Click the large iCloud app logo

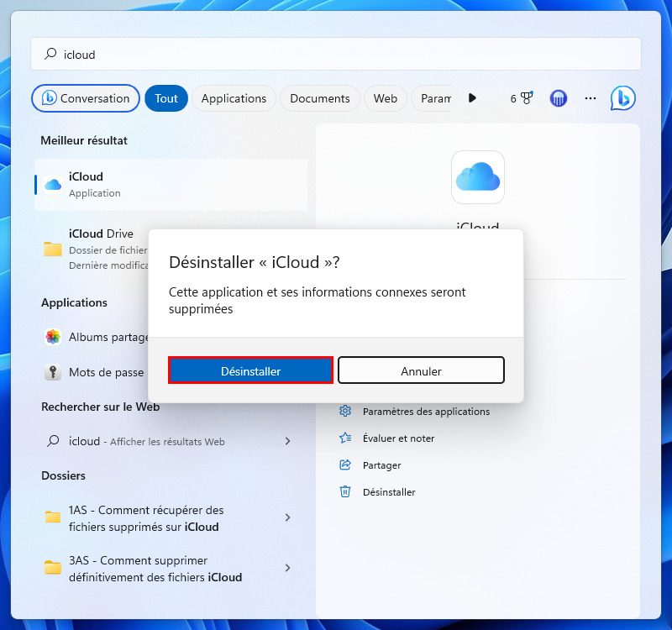coord(477,177)
